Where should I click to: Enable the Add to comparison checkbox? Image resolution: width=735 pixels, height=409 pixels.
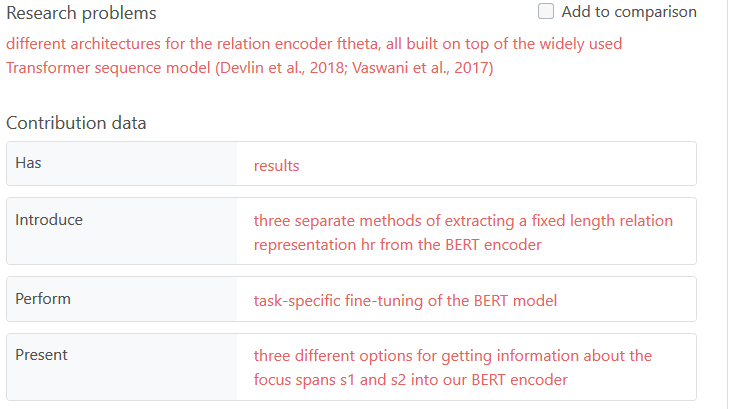coord(546,12)
